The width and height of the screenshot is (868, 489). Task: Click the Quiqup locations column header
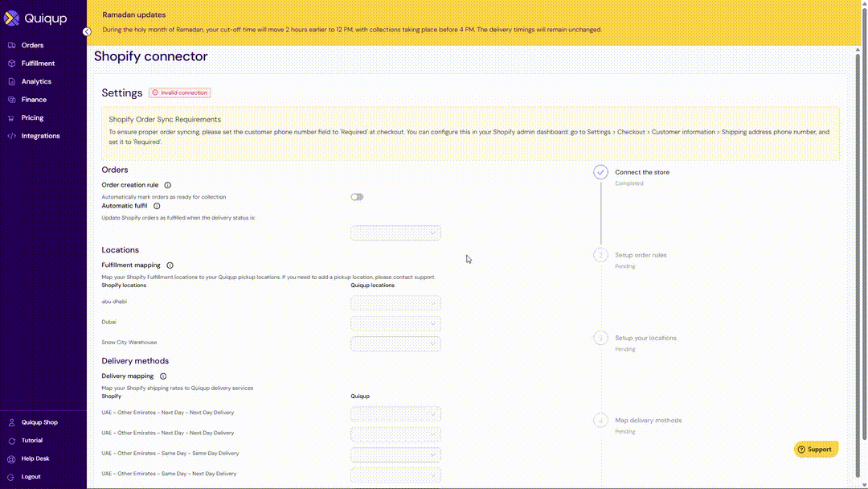point(373,286)
